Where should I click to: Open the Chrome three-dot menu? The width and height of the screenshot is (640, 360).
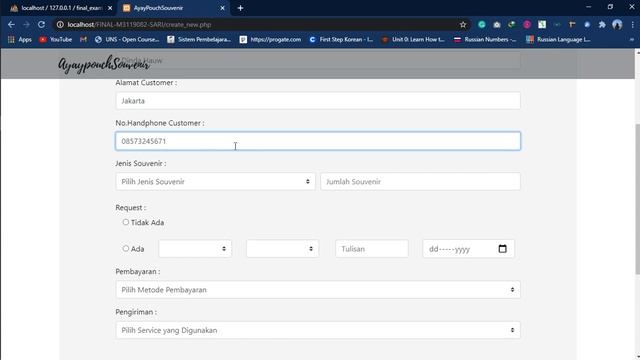pos(633,25)
